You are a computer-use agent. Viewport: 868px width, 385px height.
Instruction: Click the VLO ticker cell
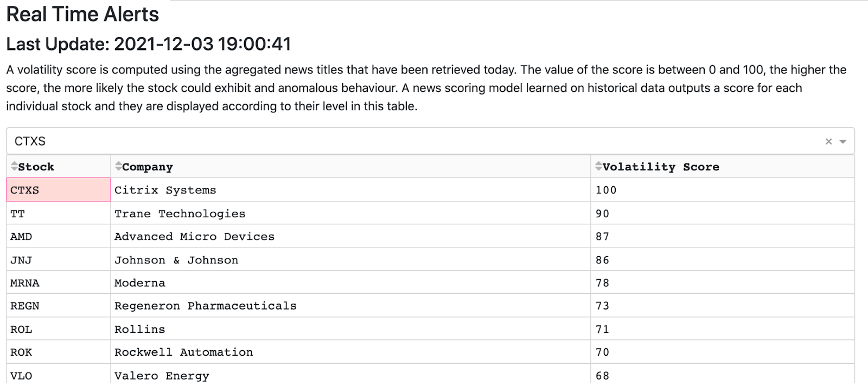[59, 375]
